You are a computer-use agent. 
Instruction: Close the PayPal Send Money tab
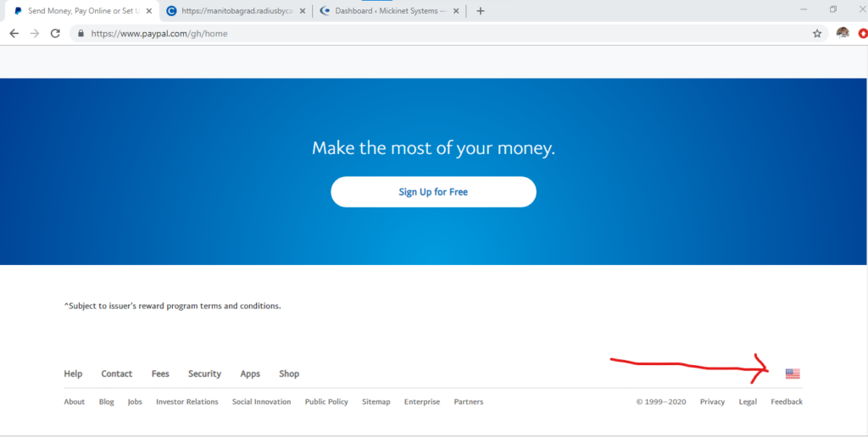149,11
